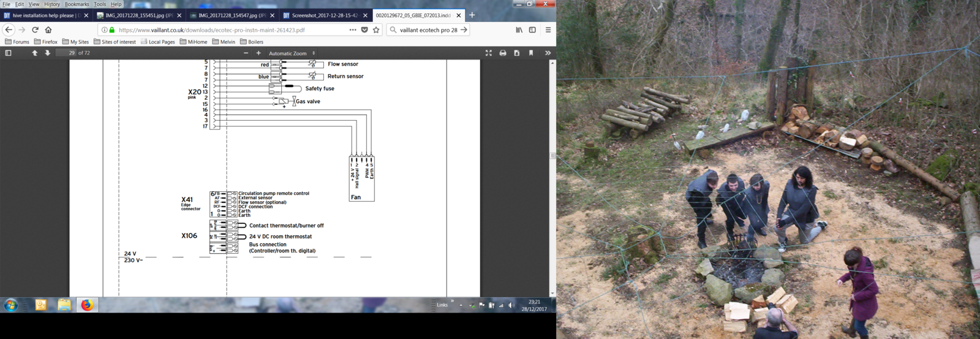Zoom out of the PDF
The image size is (980, 339).
[246, 53]
